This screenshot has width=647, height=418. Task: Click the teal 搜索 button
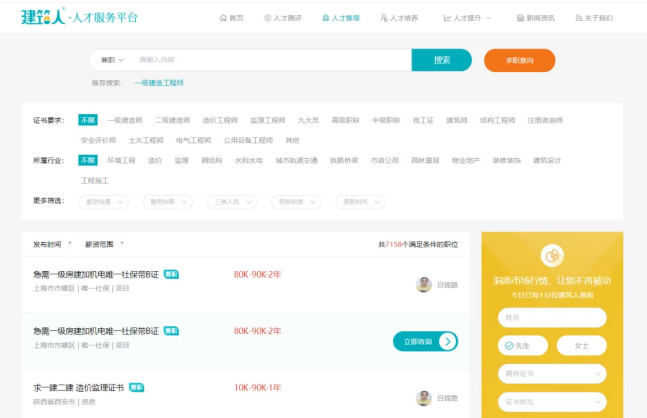coord(441,60)
